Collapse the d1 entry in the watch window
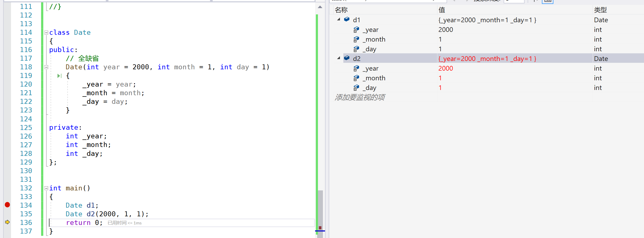This screenshot has width=644, height=238. (338, 19)
